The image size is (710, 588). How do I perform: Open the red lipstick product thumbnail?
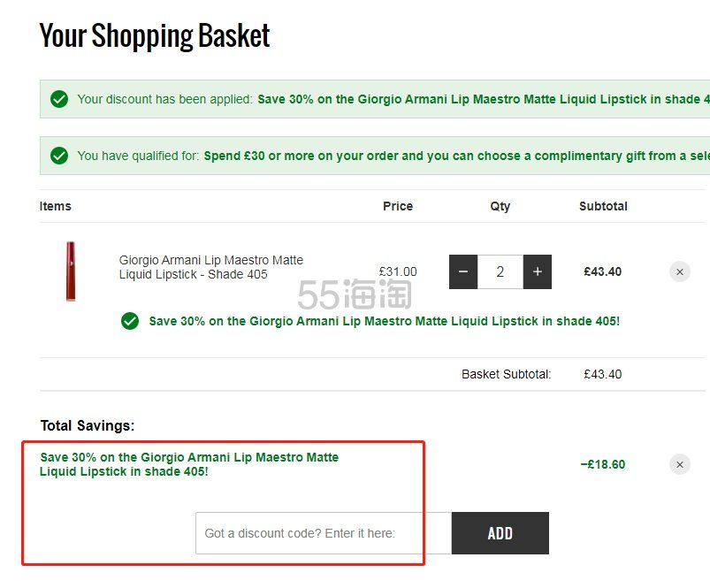(71, 271)
